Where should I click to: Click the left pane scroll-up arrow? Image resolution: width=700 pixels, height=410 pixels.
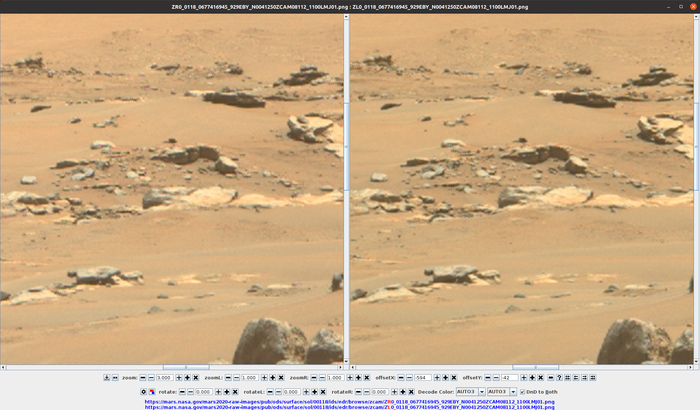[x=346, y=17]
